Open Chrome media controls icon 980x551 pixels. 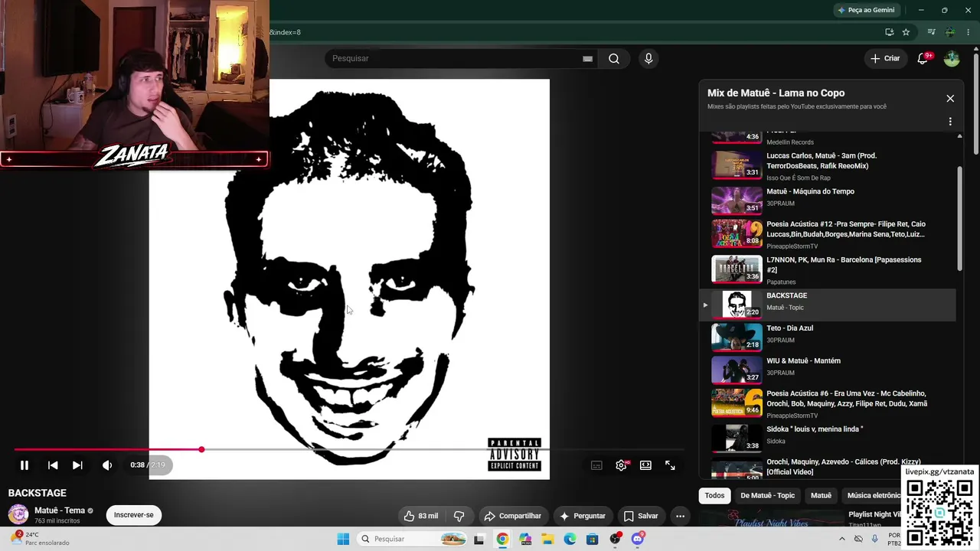tap(931, 32)
